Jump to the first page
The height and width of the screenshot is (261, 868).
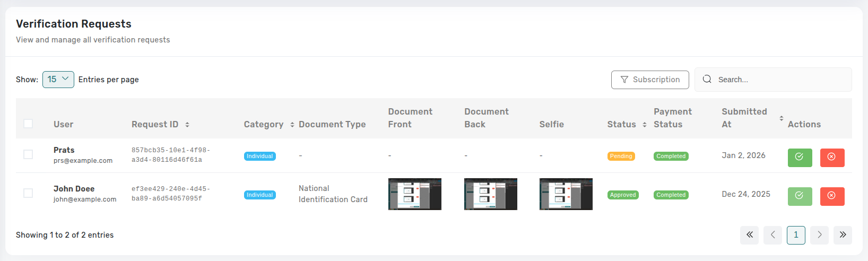(749, 235)
